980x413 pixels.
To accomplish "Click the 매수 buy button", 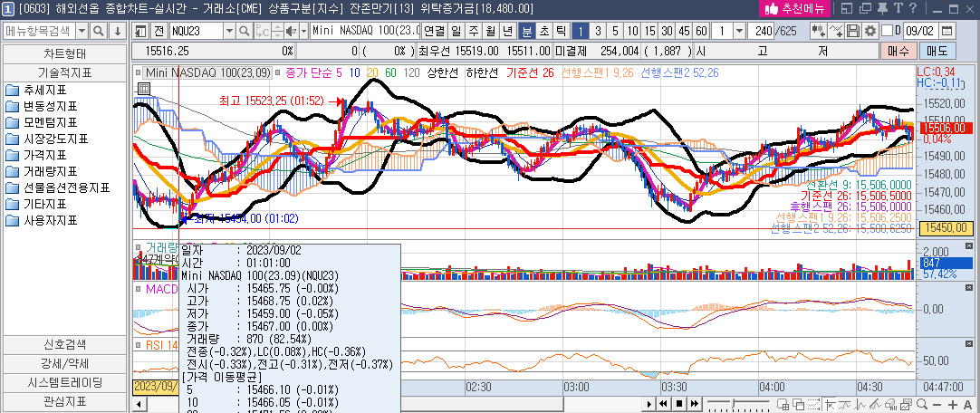I will (898, 52).
